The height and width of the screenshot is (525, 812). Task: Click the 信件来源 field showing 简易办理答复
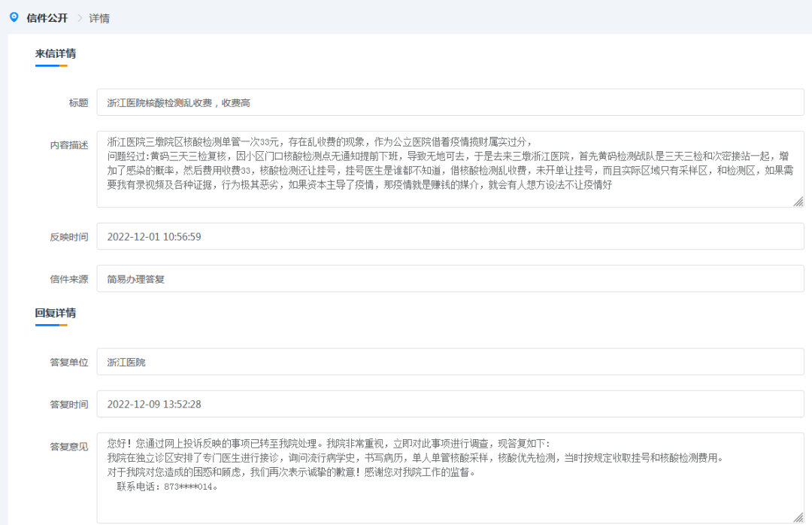(x=450, y=279)
